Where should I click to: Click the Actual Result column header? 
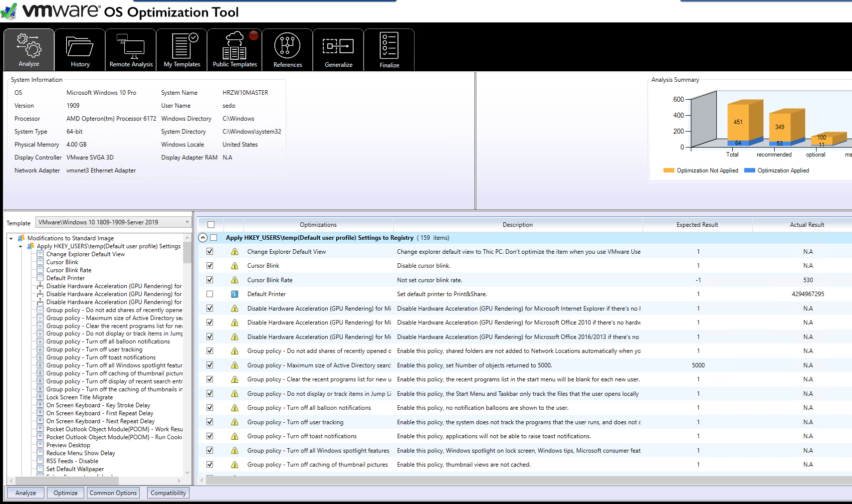(807, 225)
